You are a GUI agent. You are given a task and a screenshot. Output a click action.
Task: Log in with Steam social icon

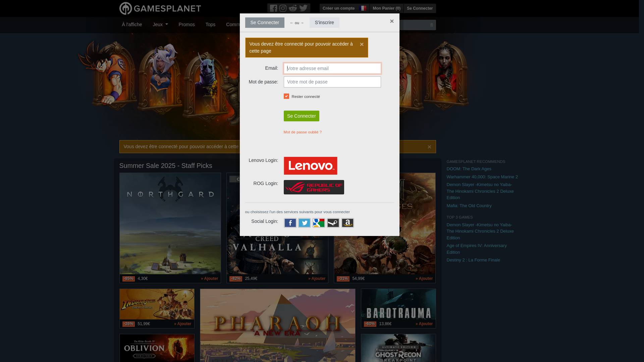(333, 223)
